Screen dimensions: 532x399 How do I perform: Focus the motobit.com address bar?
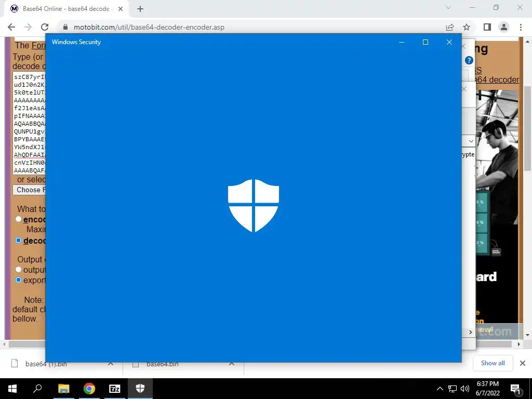point(251,27)
